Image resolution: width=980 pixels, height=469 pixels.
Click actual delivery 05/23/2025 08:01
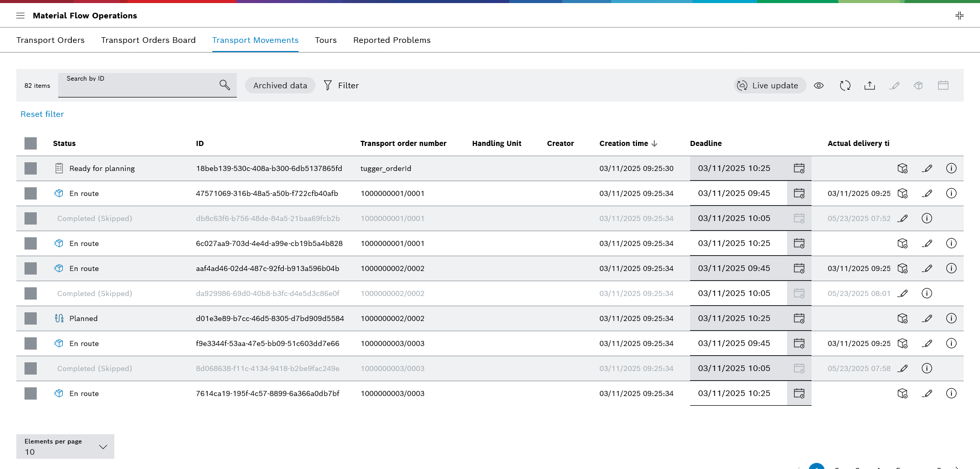pos(859,293)
